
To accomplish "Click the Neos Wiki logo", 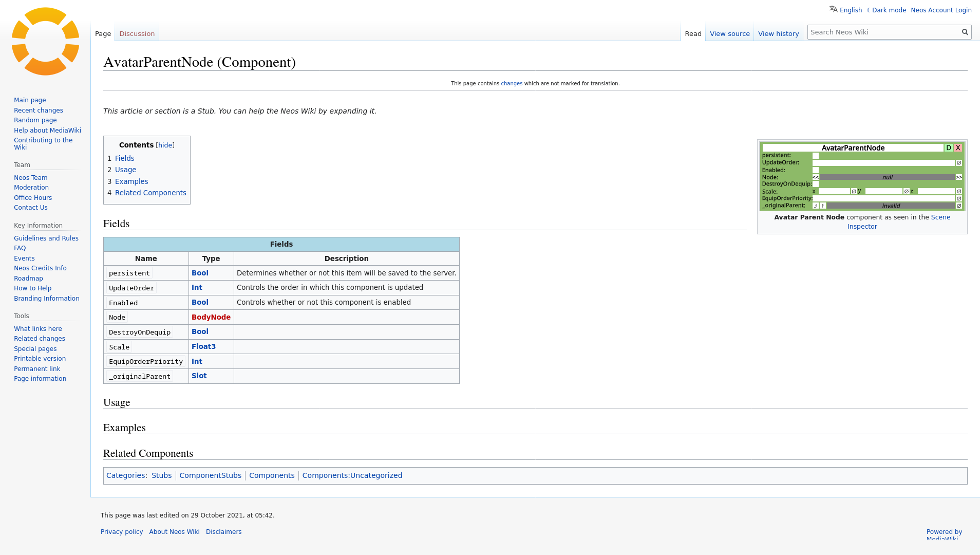I will point(45,42).
